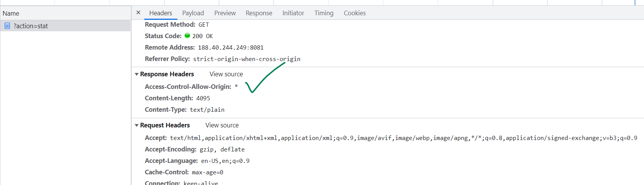
Task: Click the Remote Address value 188.40.244.249:8081
Action: pos(230,48)
